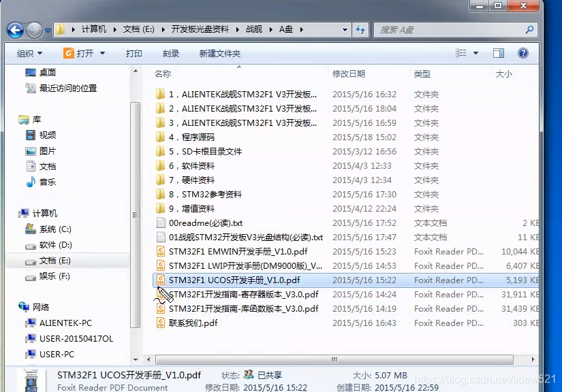Screen dimensions: 562x392
Task: Click 战舰 in the address path
Action: [254, 29]
